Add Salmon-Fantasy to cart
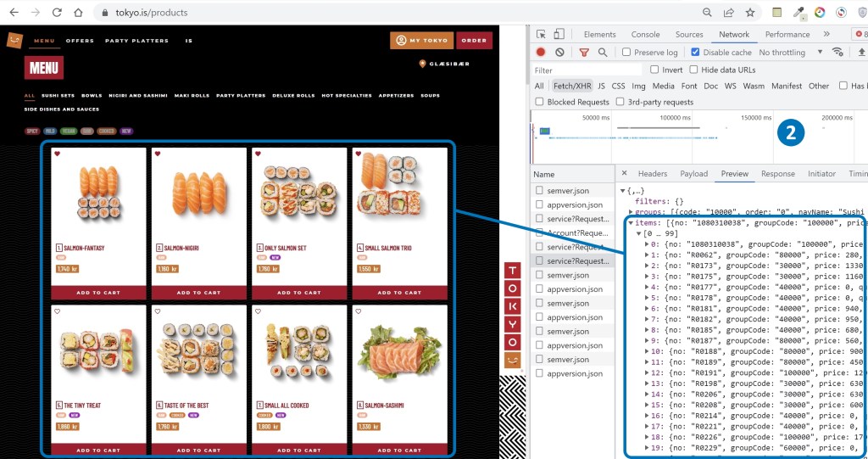868x459 pixels. [98, 293]
